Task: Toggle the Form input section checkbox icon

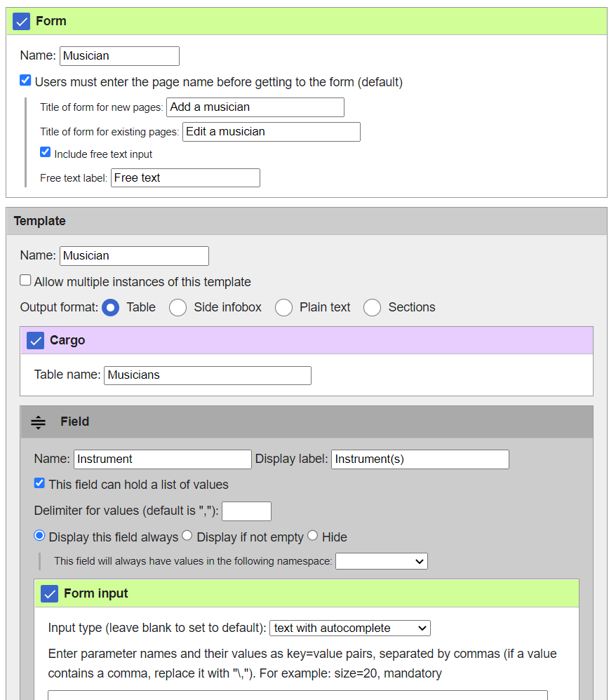Action: [50, 593]
